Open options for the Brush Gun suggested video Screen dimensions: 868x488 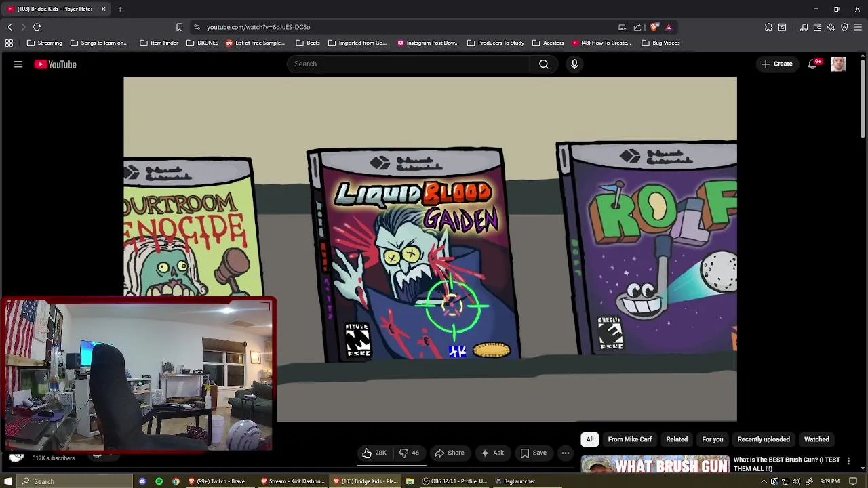click(x=848, y=461)
